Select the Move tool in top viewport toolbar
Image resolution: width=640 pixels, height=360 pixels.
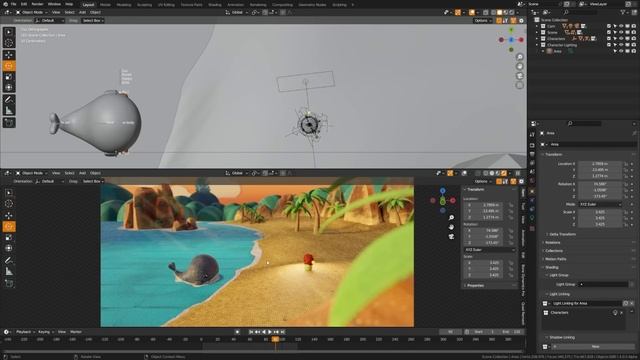9,55
